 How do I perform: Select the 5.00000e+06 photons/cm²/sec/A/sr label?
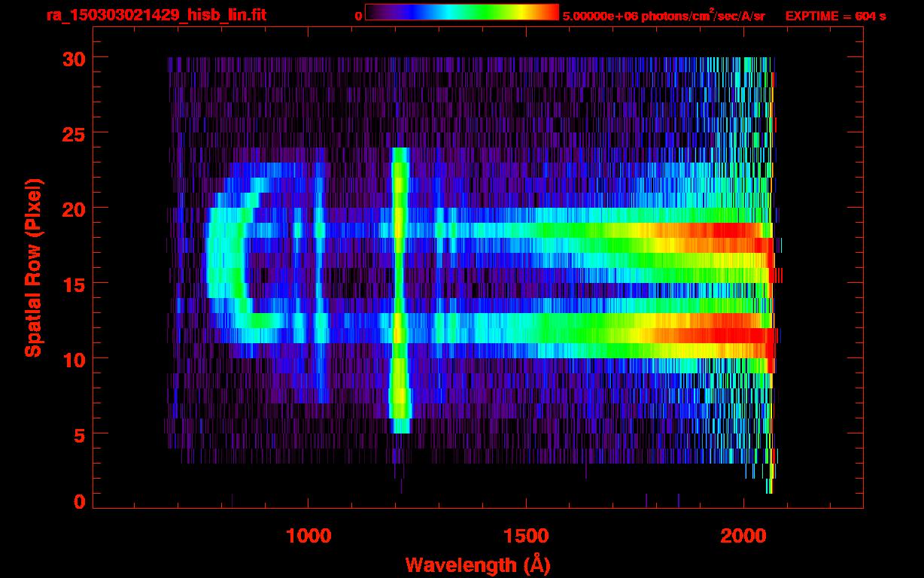pos(664,15)
